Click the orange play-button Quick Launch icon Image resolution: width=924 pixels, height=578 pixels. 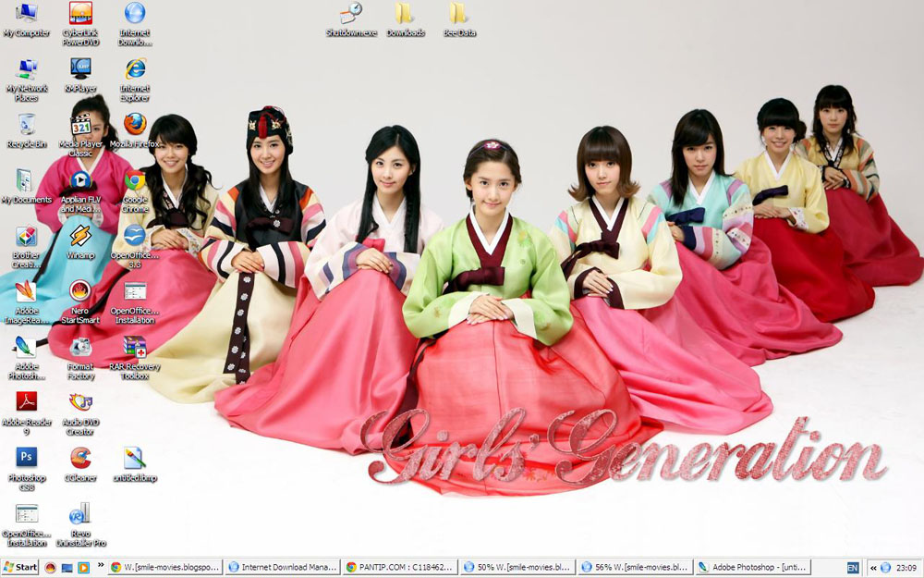pyautogui.click(x=84, y=568)
